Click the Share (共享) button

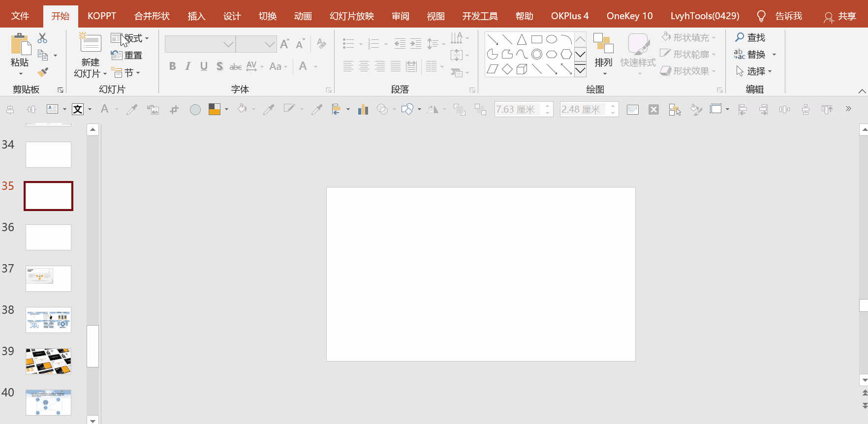(x=840, y=16)
